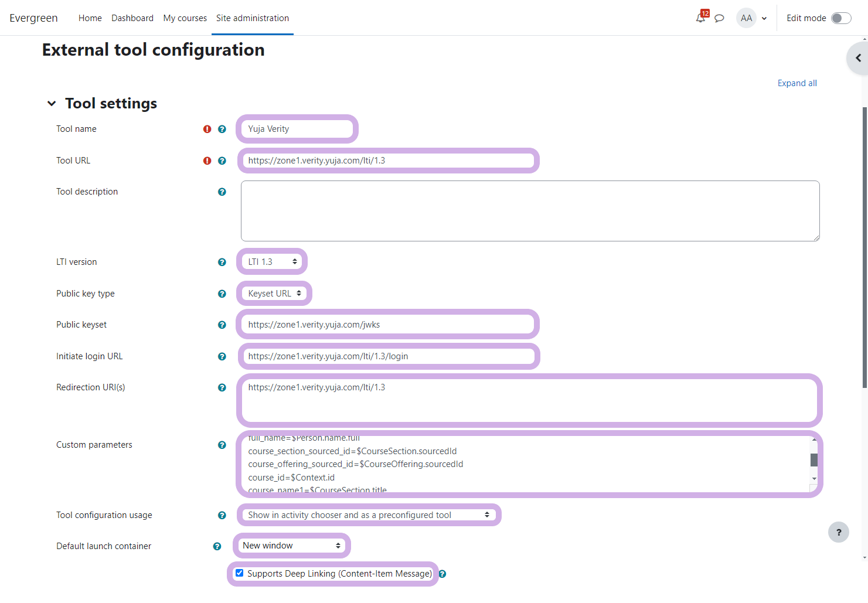The width and height of the screenshot is (868, 603).
Task: Open Tool configuration usage dropdown
Action: click(x=368, y=515)
